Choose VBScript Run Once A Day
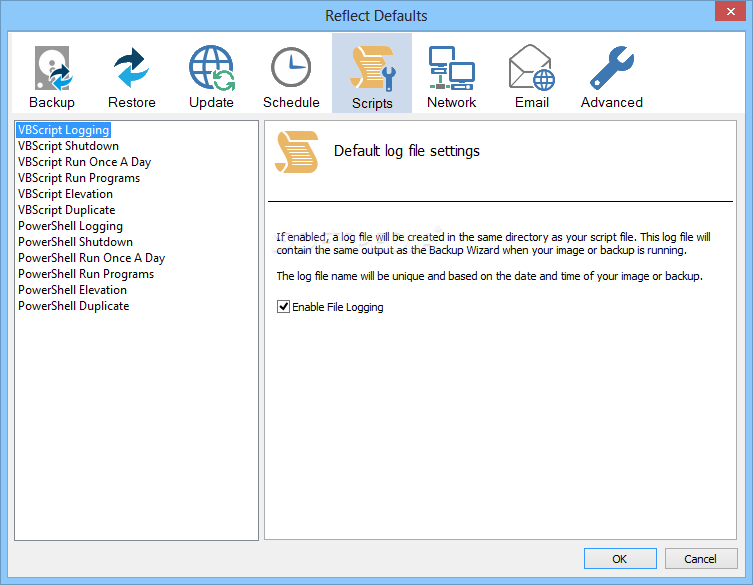This screenshot has width=753, height=585. (85, 162)
